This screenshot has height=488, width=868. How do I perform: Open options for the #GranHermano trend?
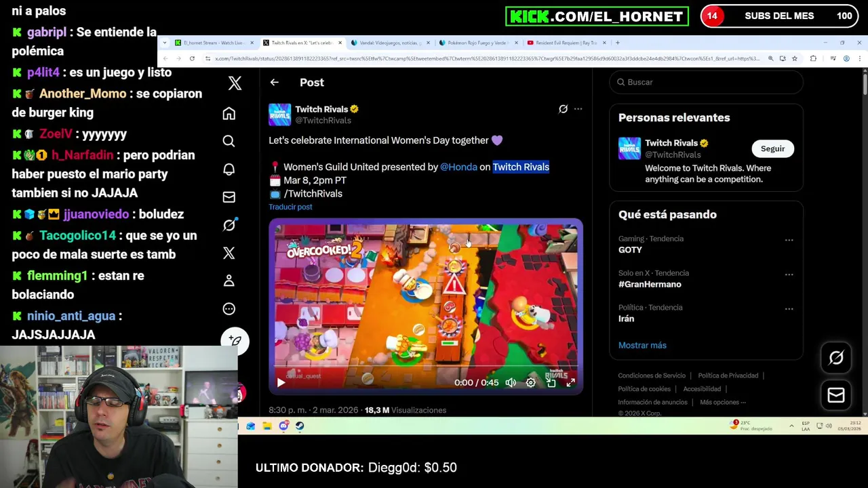click(x=789, y=274)
